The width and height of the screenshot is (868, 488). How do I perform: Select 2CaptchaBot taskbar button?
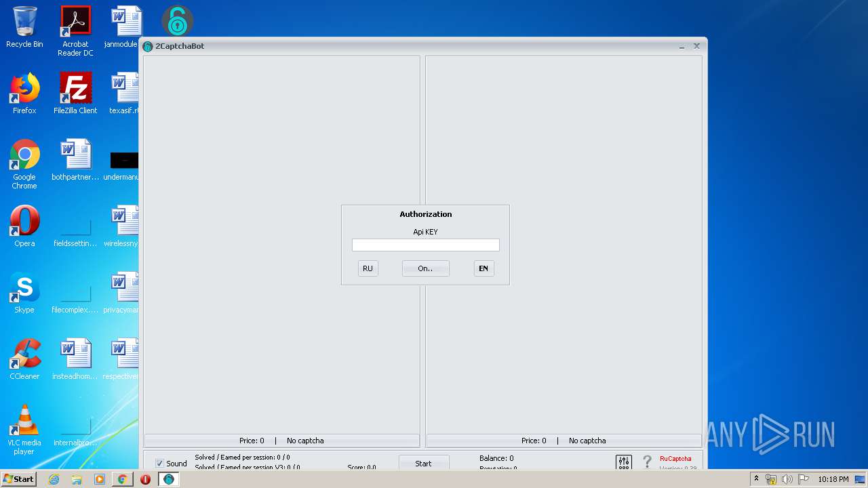click(168, 479)
